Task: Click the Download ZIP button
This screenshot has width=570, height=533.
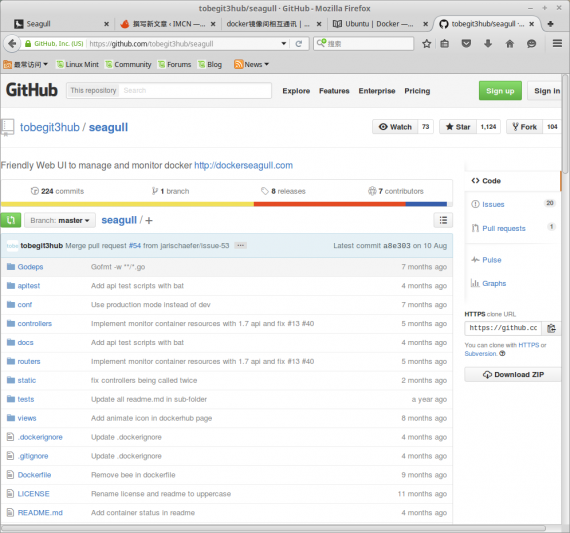Action: [513, 374]
